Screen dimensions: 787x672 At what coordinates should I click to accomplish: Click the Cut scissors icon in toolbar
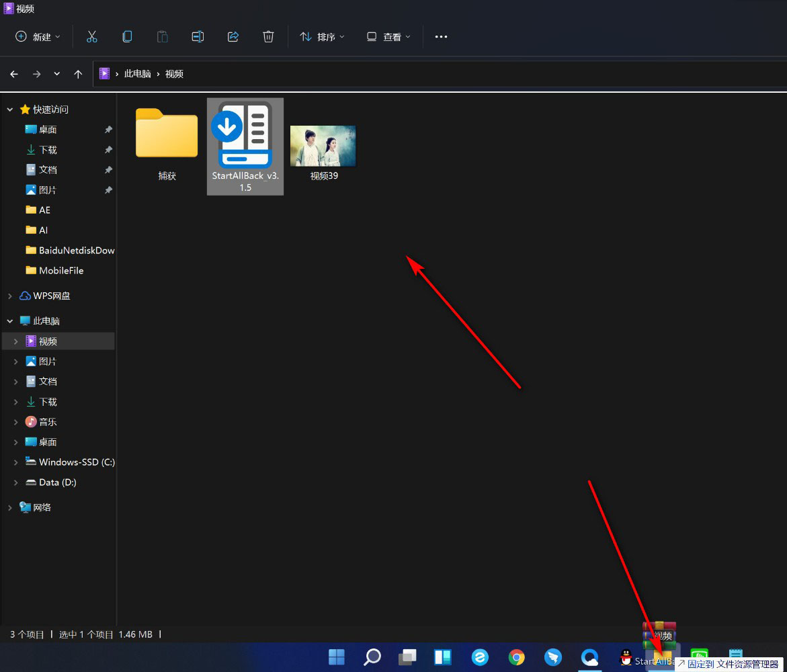[x=92, y=37]
